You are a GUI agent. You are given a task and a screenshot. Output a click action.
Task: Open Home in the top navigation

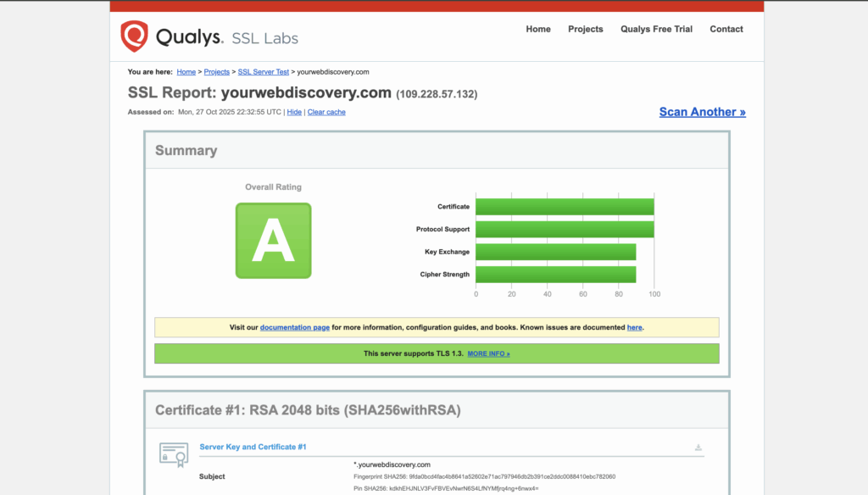pyautogui.click(x=538, y=29)
